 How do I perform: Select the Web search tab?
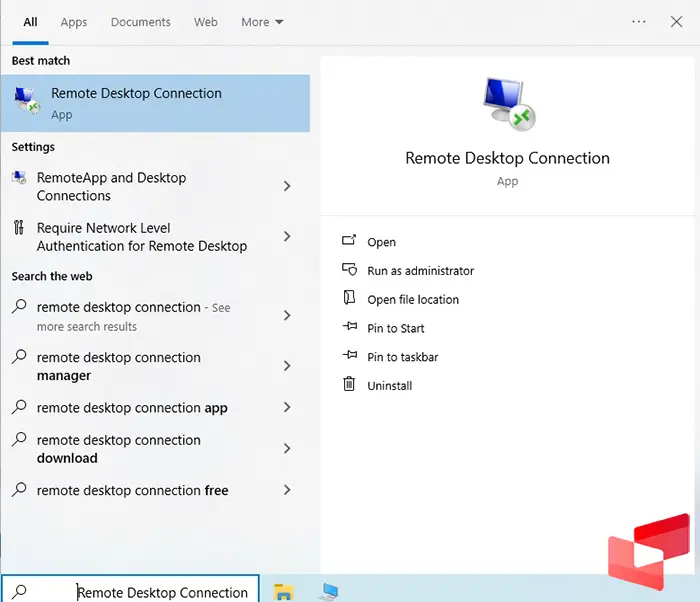pyautogui.click(x=205, y=22)
